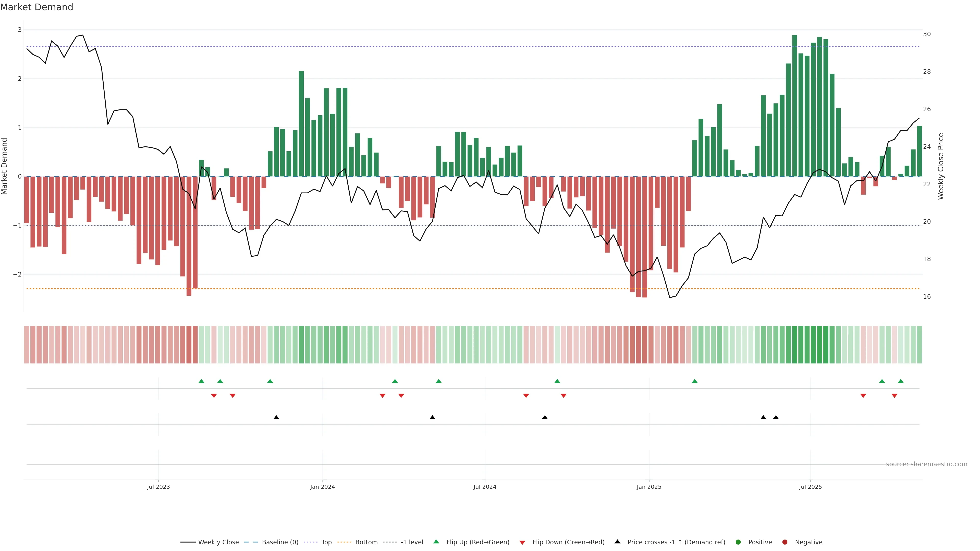The height and width of the screenshot is (551, 980).
Task: Click the Jul 2025 x-axis label
Action: (810, 487)
